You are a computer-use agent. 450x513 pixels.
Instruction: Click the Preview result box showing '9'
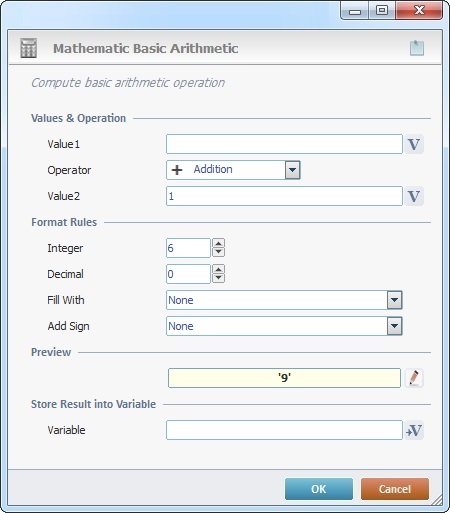click(x=284, y=378)
